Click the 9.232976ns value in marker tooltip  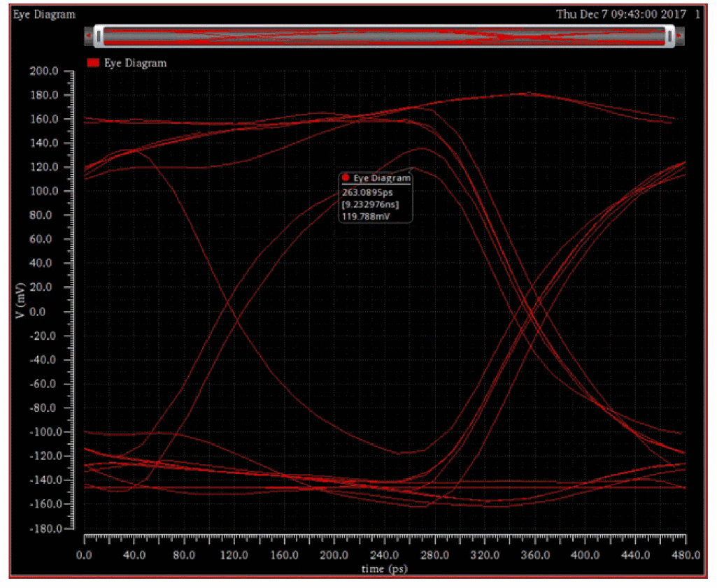pyautogui.click(x=372, y=204)
